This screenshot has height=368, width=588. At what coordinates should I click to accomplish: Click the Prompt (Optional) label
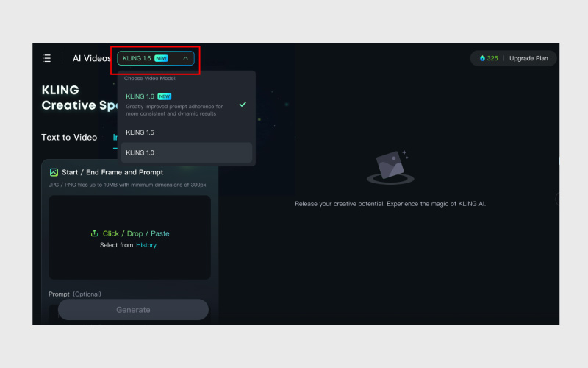(75, 294)
